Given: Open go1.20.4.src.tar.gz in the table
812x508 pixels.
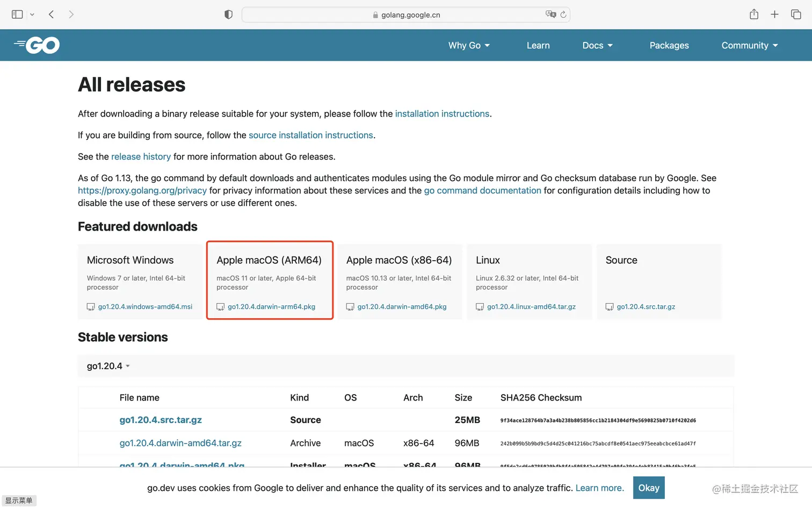Looking at the screenshot, I should [161, 420].
